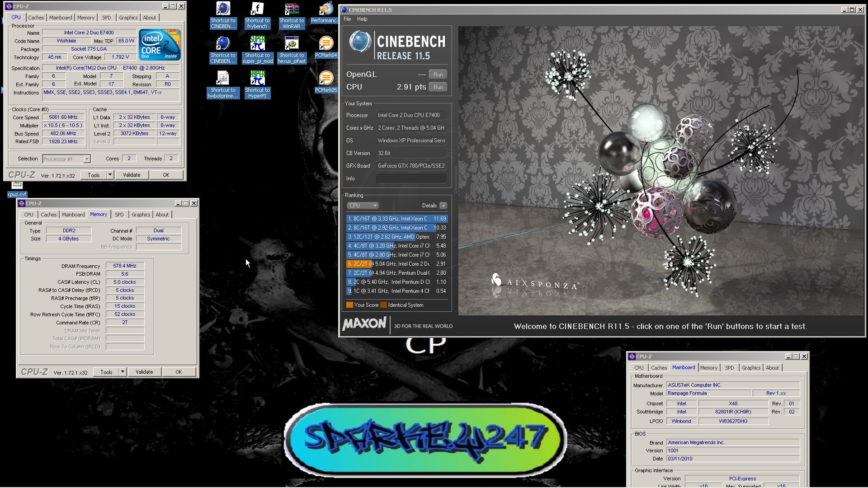Click Cinebench globe logo icon
Image resolution: width=868 pixels, height=488 pixels.
tap(360, 42)
